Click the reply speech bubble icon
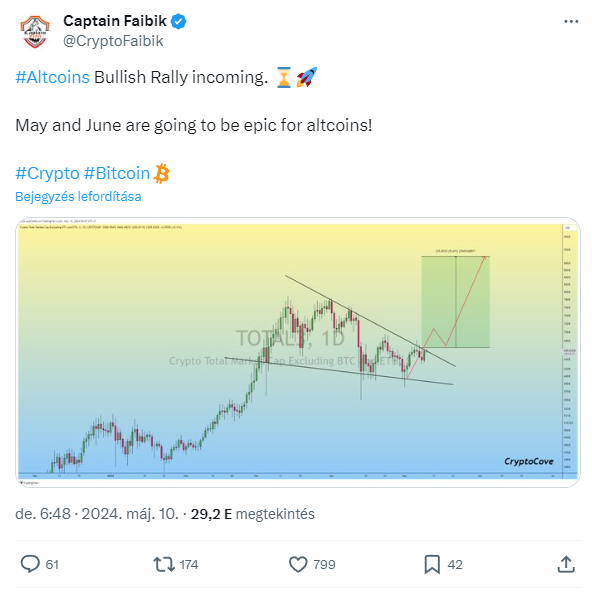This screenshot has height=593, width=592. (x=30, y=564)
